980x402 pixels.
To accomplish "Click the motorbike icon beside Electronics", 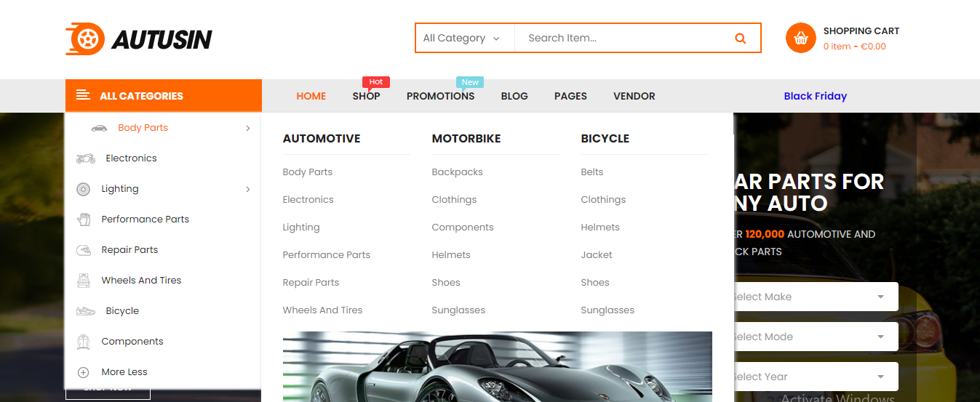I will [85, 158].
